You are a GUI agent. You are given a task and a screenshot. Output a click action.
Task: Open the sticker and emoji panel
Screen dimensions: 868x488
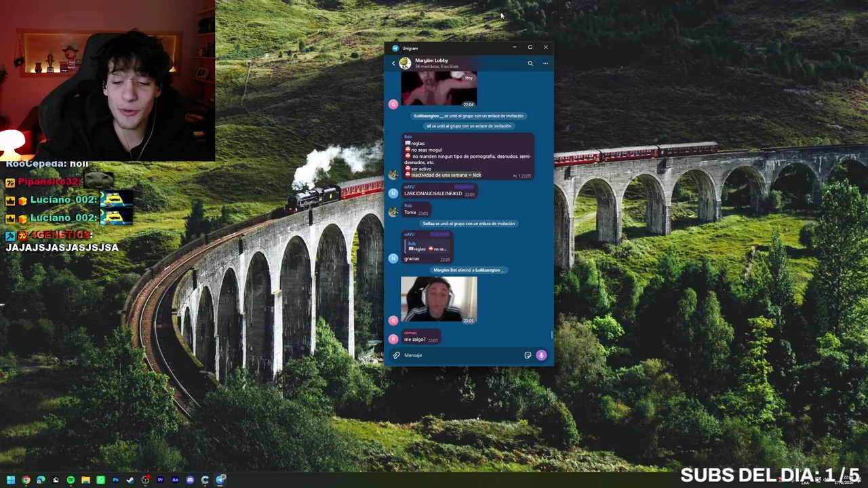point(528,355)
